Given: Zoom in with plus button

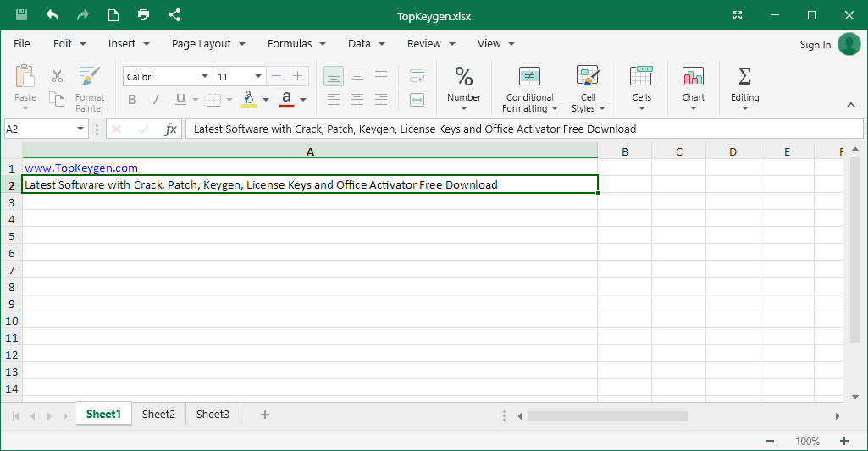Looking at the screenshot, I should point(844,441).
